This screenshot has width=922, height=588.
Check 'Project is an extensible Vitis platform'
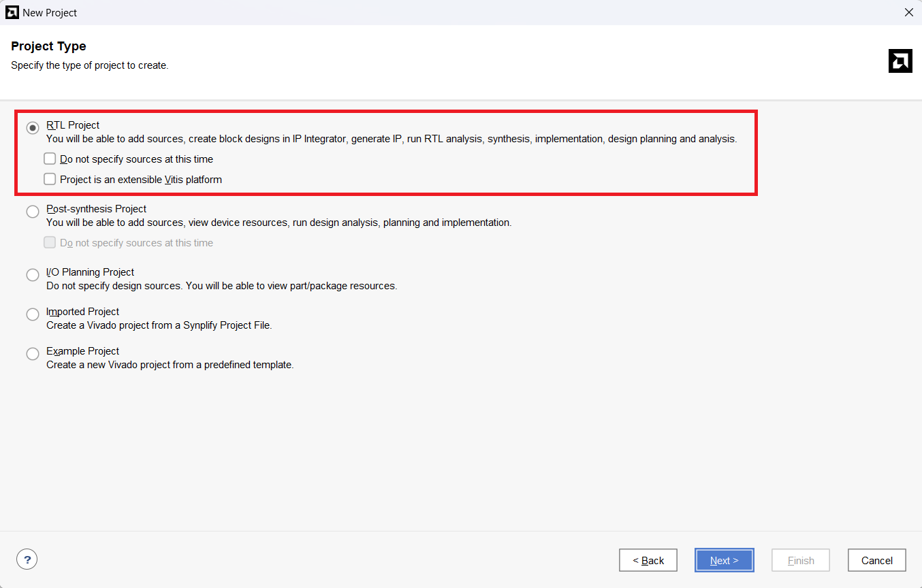click(50, 179)
